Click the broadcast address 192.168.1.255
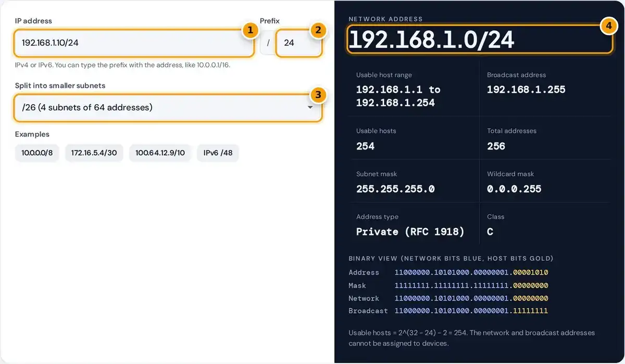625x364 pixels. (x=526, y=90)
